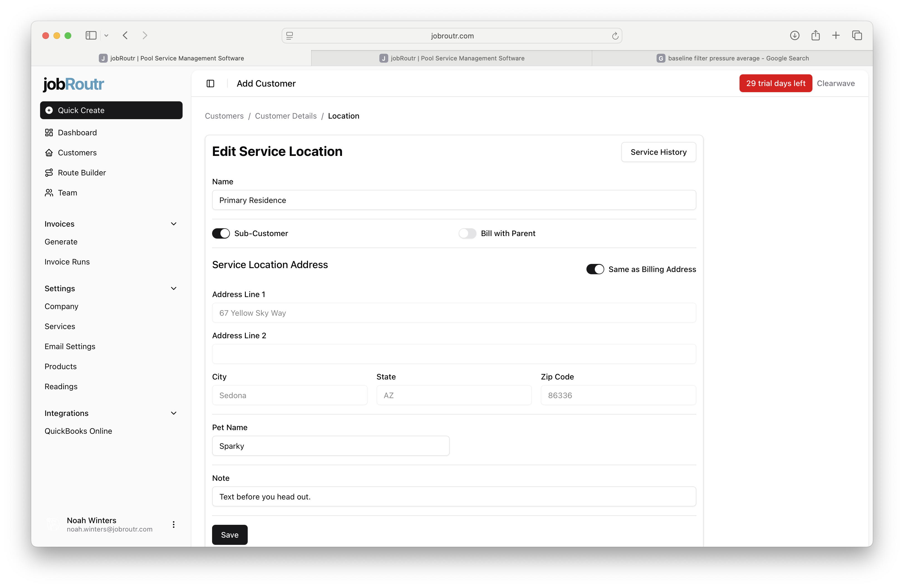The image size is (904, 588).
Task: Collapse the Settings section
Action: [x=174, y=288]
